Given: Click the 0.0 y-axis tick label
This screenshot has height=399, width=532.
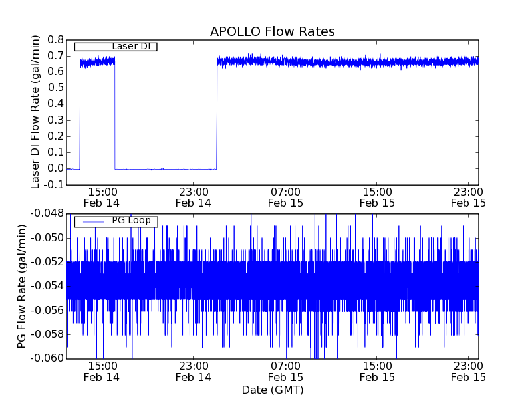Looking at the screenshot, I should [56, 168].
